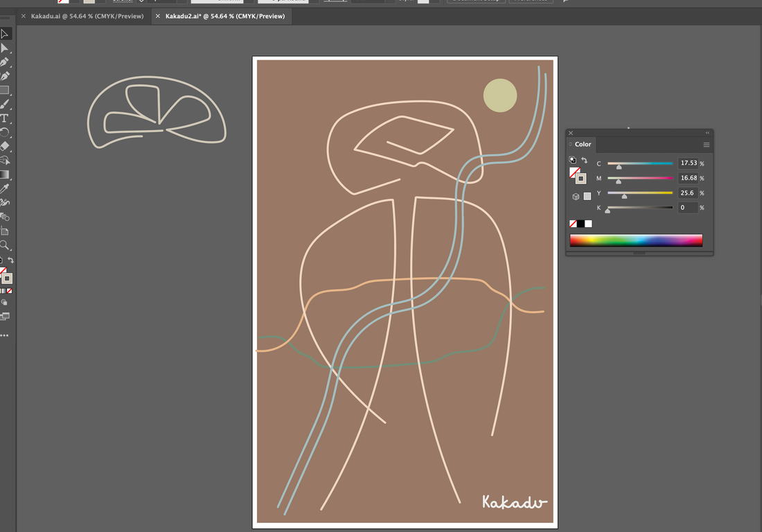Pick a color from the spectrum bar
The height and width of the screenshot is (532, 762).
pyautogui.click(x=636, y=240)
